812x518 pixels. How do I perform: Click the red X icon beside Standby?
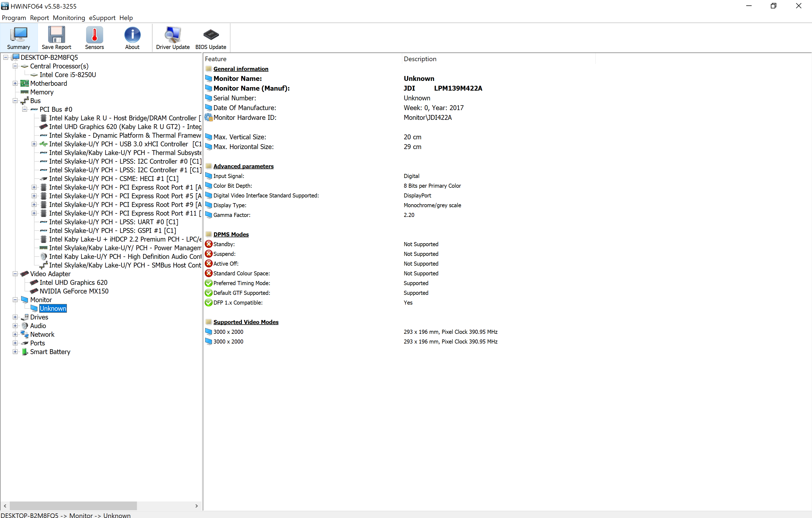[x=209, y=244]
